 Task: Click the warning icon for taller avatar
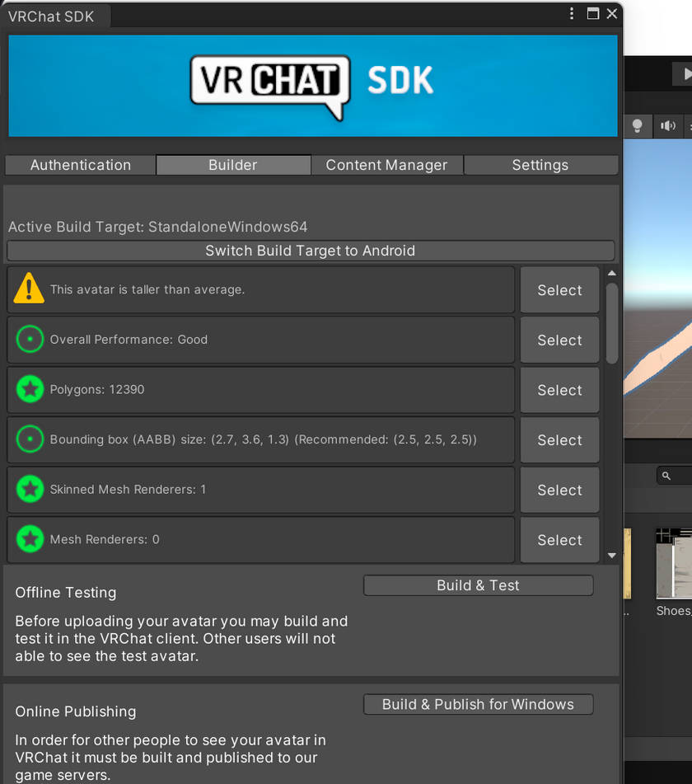coord(29,289)
